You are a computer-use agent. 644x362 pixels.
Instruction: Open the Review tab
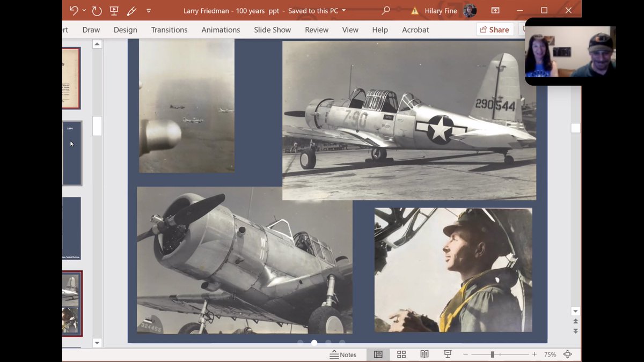click(x=317, y=30)
